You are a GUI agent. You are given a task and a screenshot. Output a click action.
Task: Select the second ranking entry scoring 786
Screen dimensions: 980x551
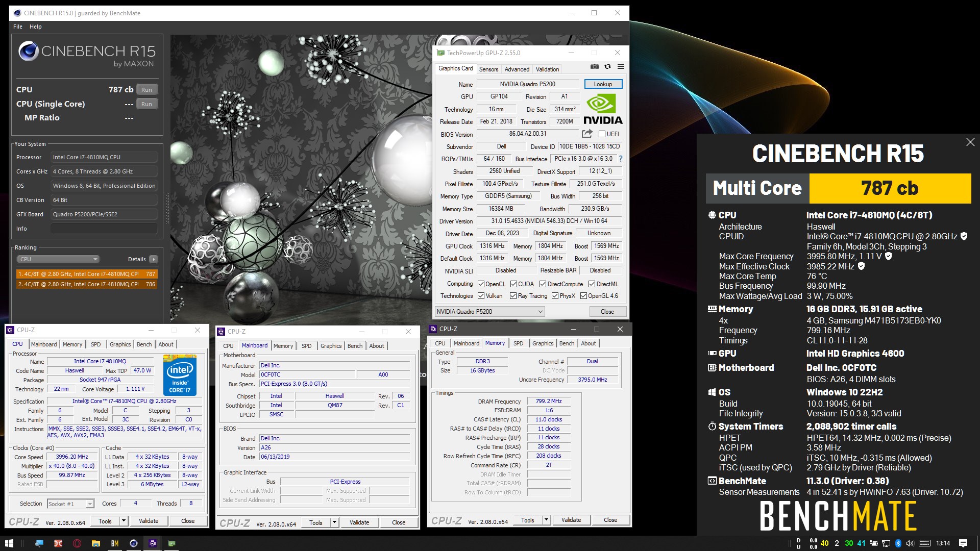tap(87, 284)
